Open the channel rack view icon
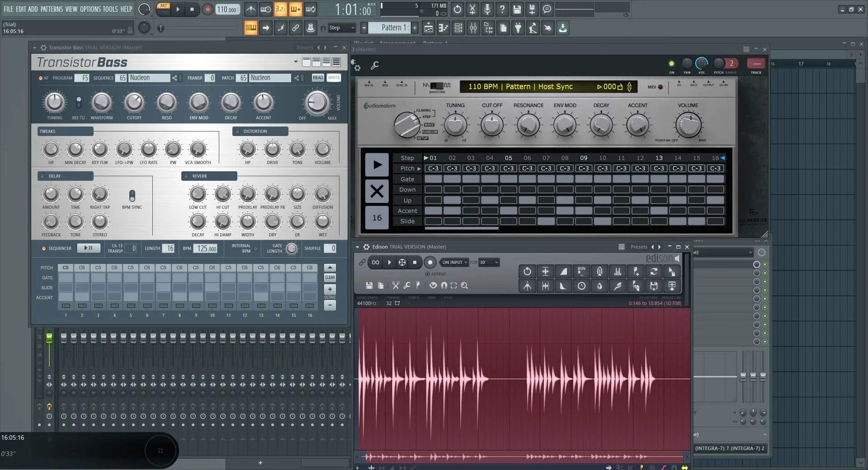This screenshot has width=868, height=470. 458,28
